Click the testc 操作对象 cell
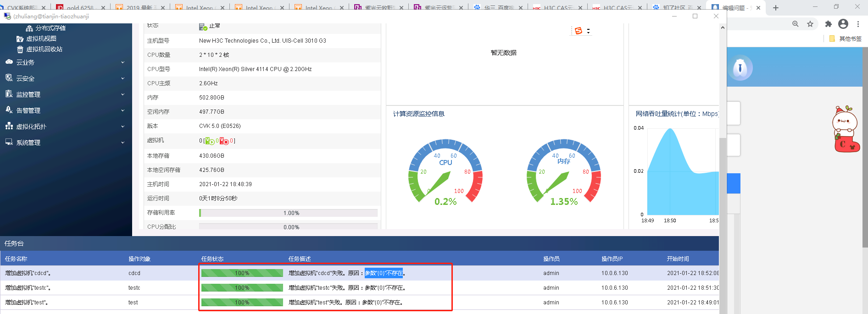Viewport: 868px width, 314px height. 134,288
